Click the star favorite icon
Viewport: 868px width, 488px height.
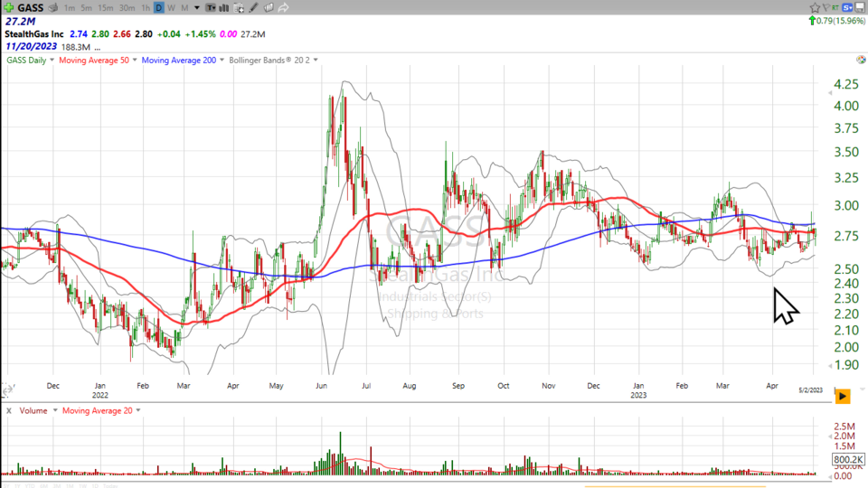[815, 7]
